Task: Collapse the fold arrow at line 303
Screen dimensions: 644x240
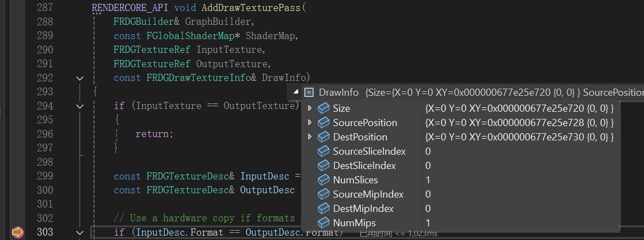Action: [x=80, y=233]
